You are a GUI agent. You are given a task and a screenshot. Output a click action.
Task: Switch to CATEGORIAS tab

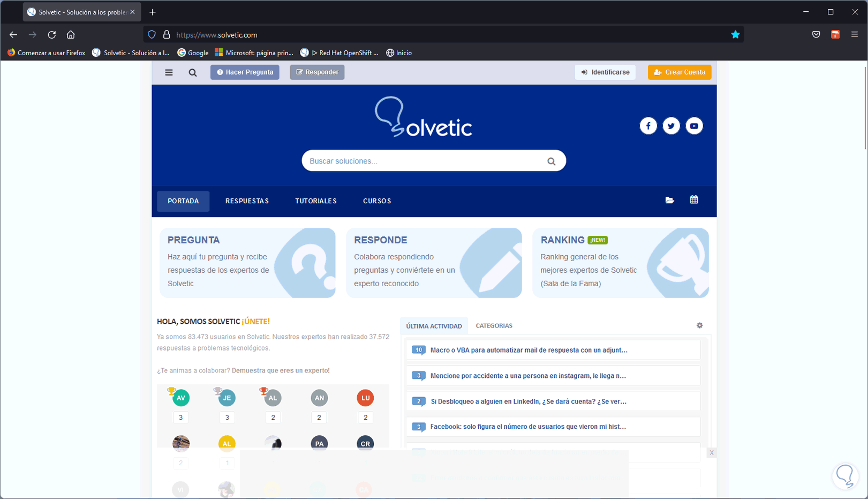coord(494,326)
